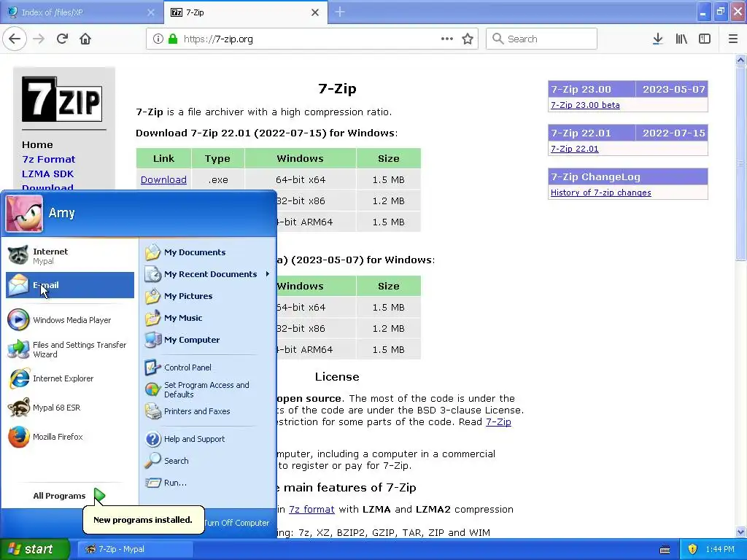Open Printers and Faxes
Image resolution: width=747 pixels, height=560 pixels.
(x=208, y=411)
